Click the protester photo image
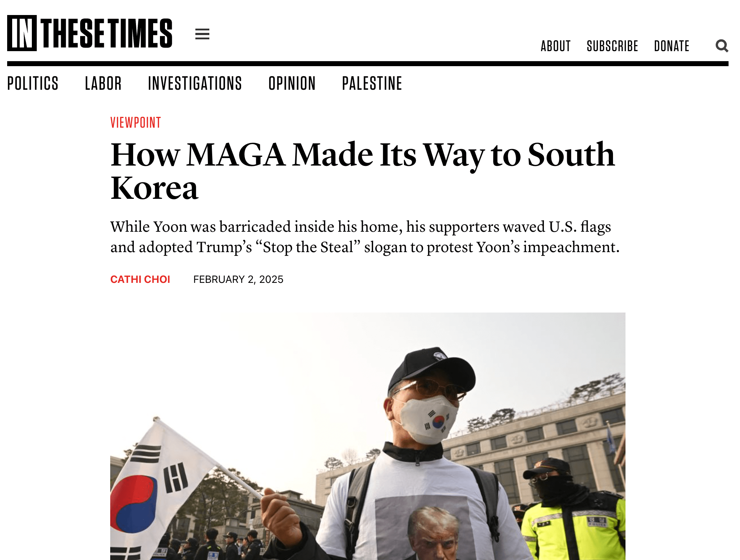The image size is (740, 560). [368, 436]
